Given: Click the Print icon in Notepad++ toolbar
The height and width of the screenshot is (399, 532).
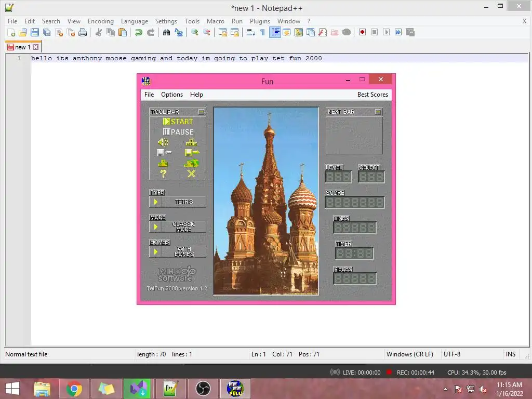Looking at the screenshot, I should tap(83, 32).
